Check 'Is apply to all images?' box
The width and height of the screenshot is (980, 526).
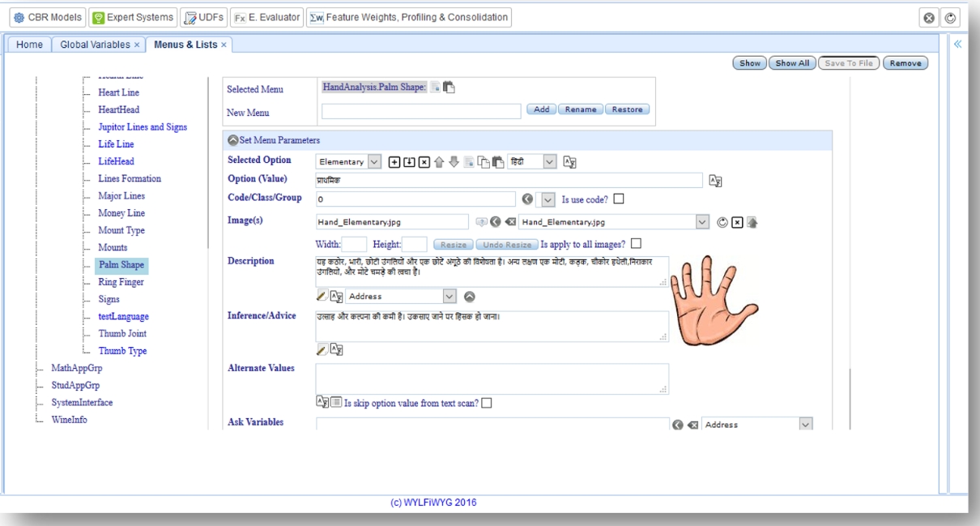636,243
